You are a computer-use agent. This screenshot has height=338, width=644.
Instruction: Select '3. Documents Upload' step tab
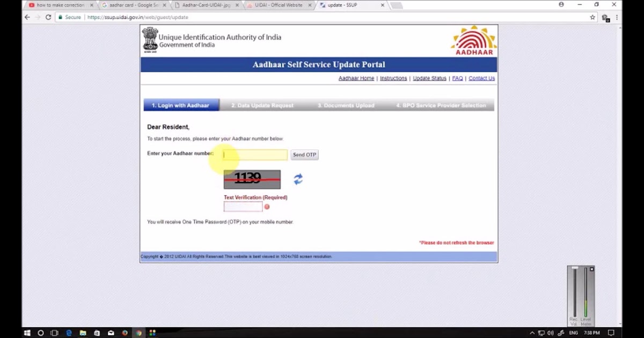pyautogui.click(x=346, y=105)
